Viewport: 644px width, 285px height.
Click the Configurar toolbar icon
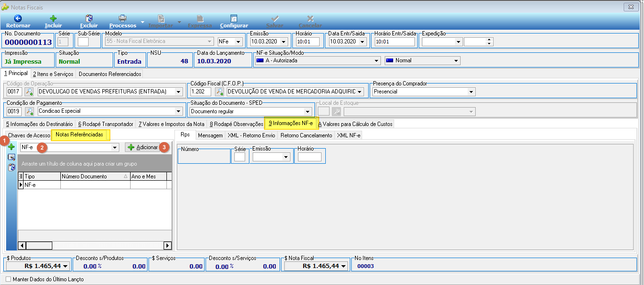(x=234, y=18)
